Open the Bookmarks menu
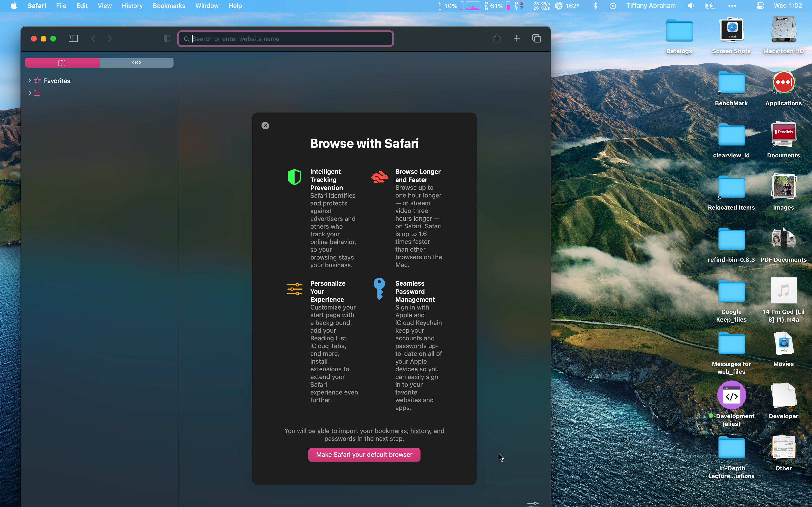 (169, 6)
